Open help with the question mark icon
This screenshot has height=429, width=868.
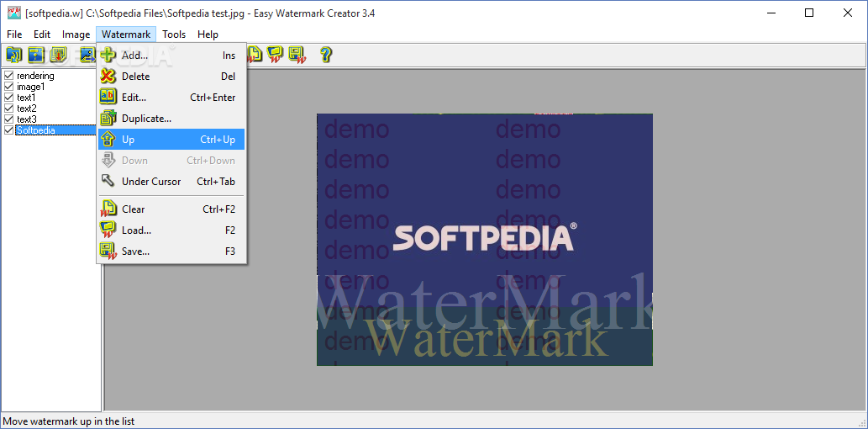click(326, 55)
